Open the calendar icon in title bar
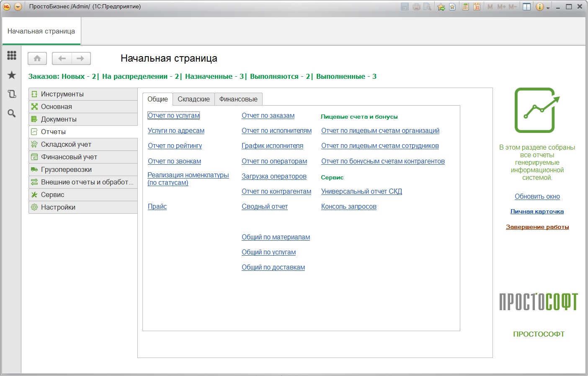This screenshot has height=376, width=588. pos(477,7)
